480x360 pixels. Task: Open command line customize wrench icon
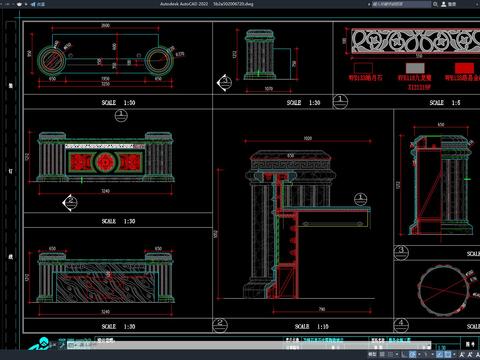pos(62,345)
